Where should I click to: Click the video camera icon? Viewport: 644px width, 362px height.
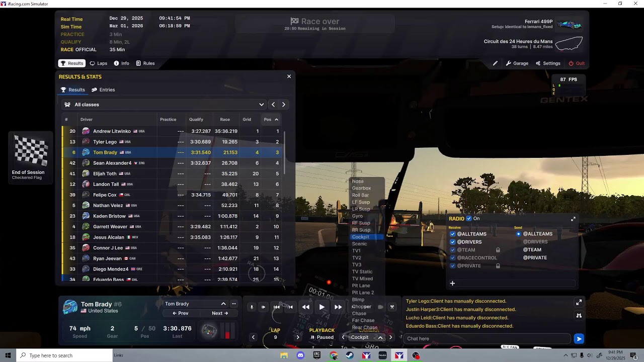pyautogui.click(x=380, y=307)
